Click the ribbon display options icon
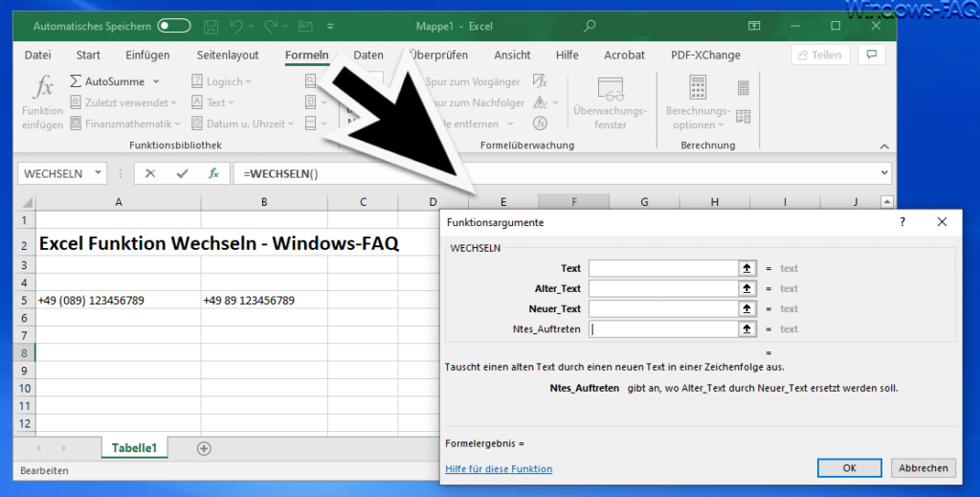The image size is (980, 497). coord(754,26)
